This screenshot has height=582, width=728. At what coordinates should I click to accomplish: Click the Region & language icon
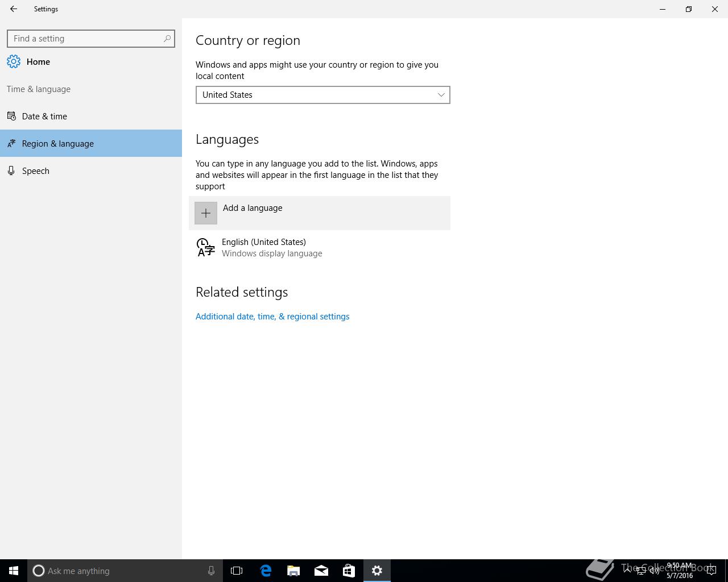pyautogui.click(x=11, y=143)
